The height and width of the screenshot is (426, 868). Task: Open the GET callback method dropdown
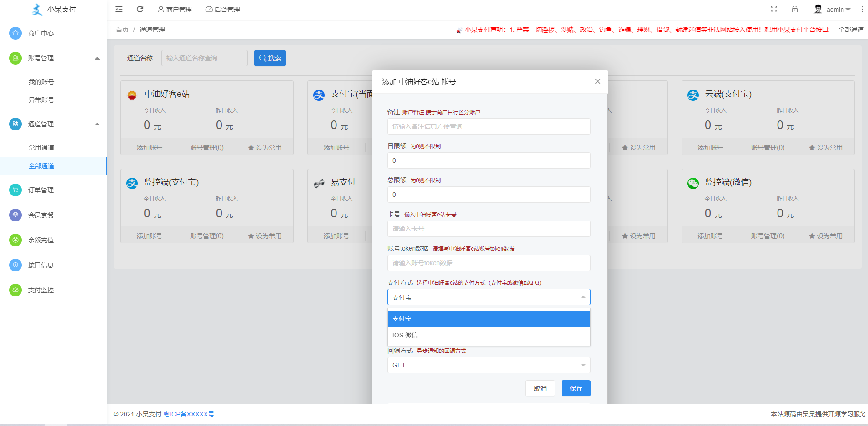click(x=488, y=365)
